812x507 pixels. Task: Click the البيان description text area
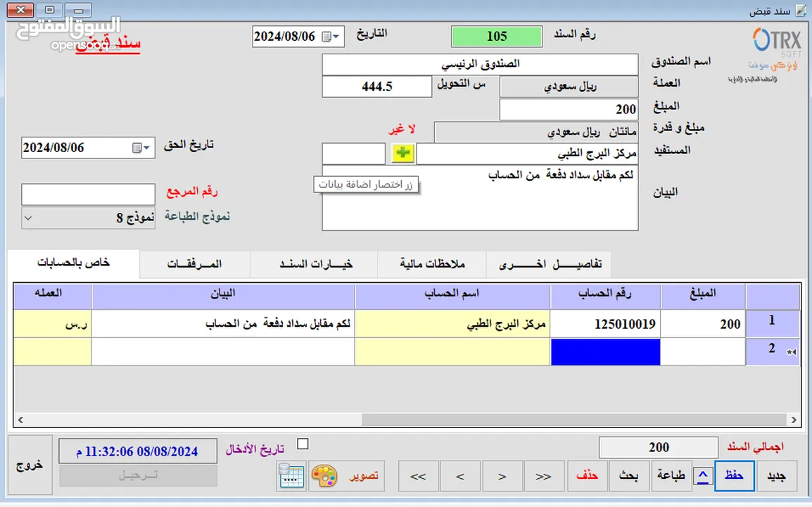(480, 198)
